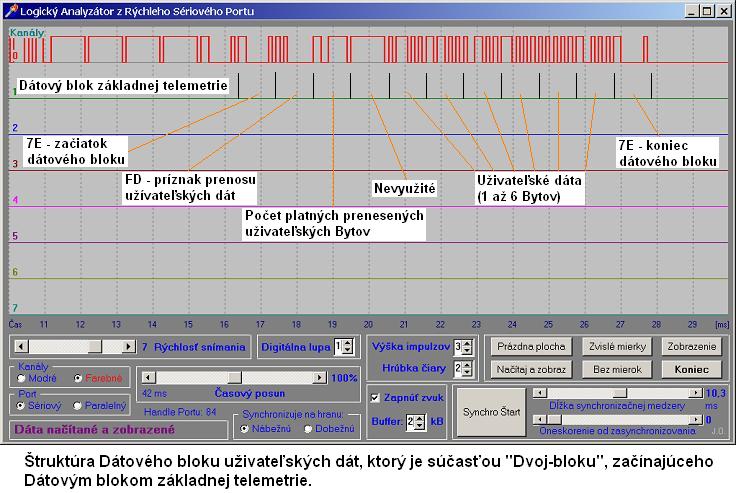The height and width of the screenshot is (493, 736).
Task: Choose the Sériový port radio
Action: coord(21,406)
